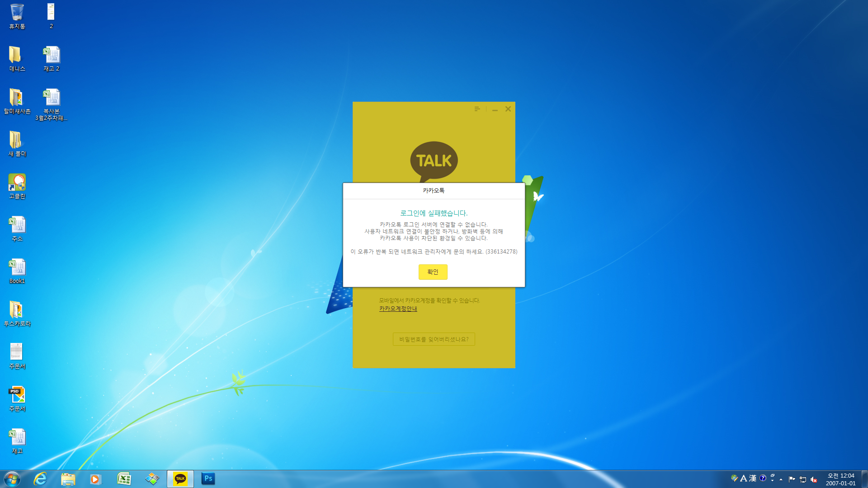Open the IME help question mark icon

pos(763,478)
